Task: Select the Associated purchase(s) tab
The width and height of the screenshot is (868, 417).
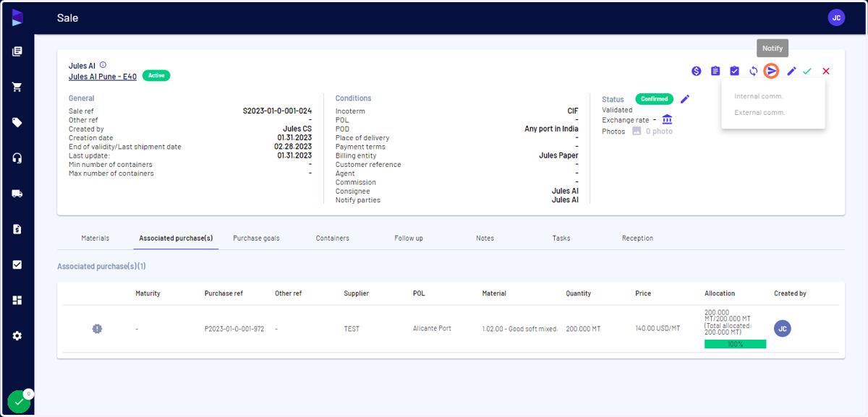Action: click(176, 238)
